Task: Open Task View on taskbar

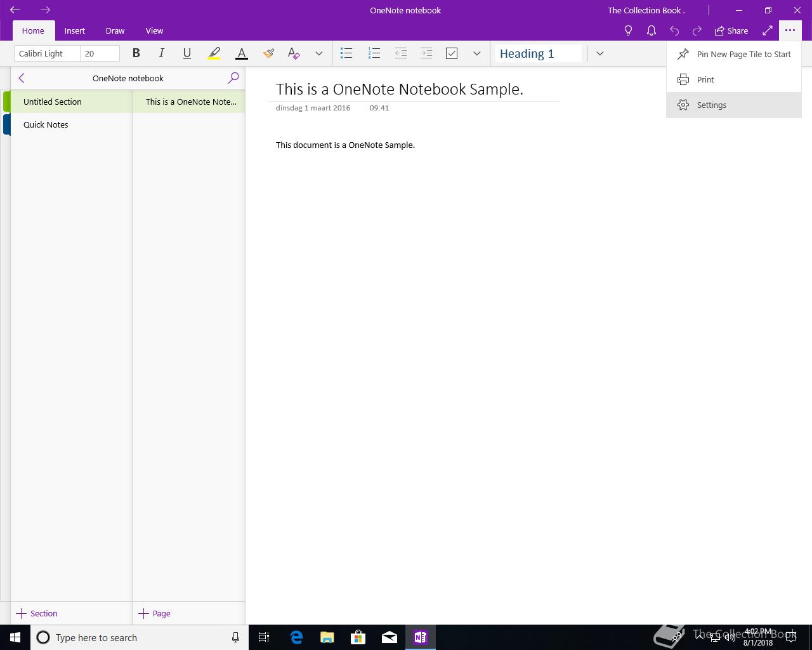Action: point(264,637)
